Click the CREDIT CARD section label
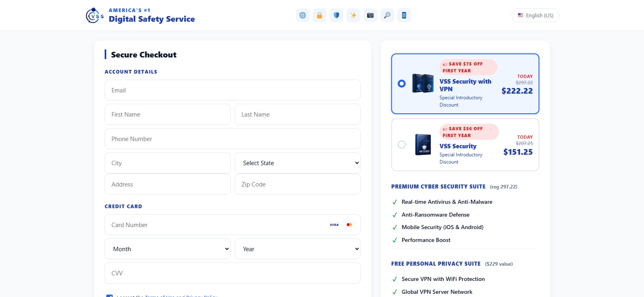The width and height of the screenshot is (644, 297). tap(123, 207)
